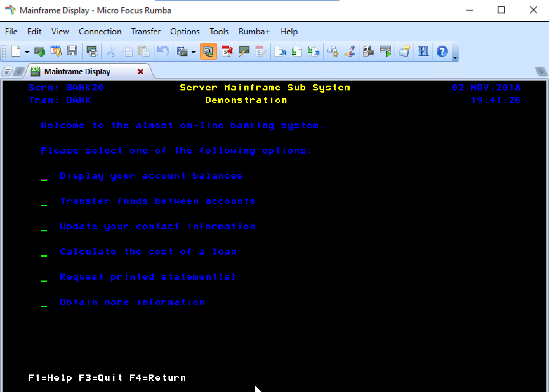Close the Mainframe Display tab with red X
This screenshot has width=549, height=392.
pyautogui.click(x=140, y=72)
